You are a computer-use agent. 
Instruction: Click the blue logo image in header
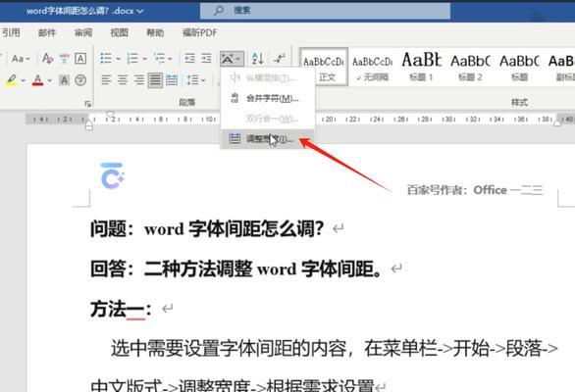pyautogui.click(x=113, y=175)
